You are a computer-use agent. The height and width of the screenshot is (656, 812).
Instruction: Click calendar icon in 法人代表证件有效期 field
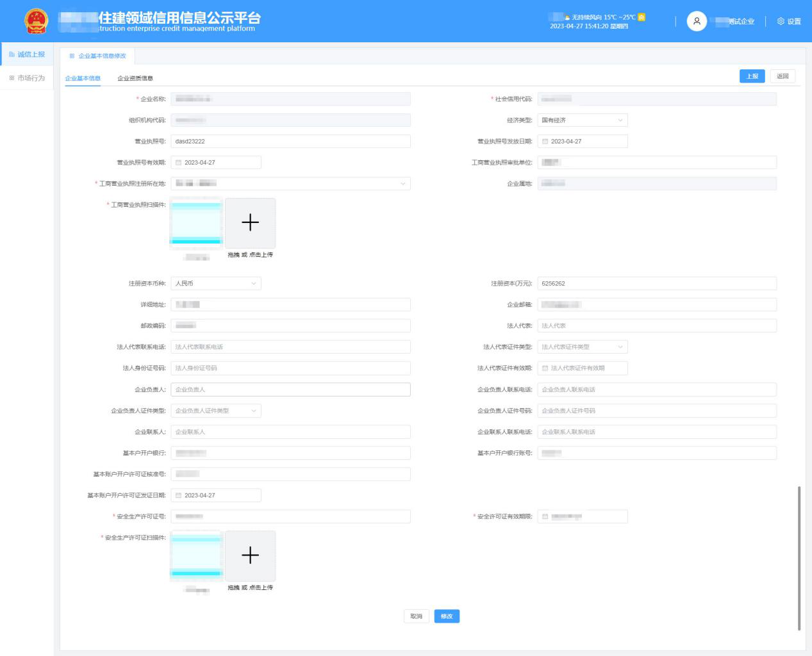click(545, 368)
